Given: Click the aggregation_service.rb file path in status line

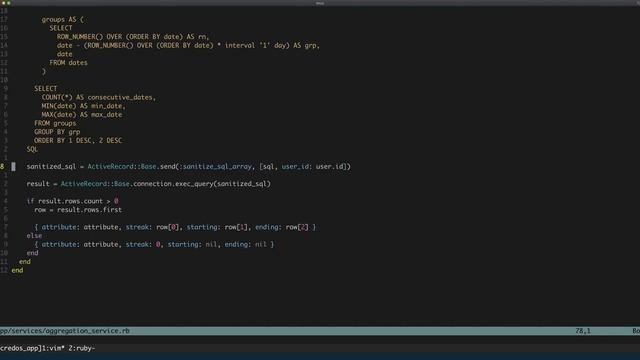Looking at the screenshot, I should 64,331.
